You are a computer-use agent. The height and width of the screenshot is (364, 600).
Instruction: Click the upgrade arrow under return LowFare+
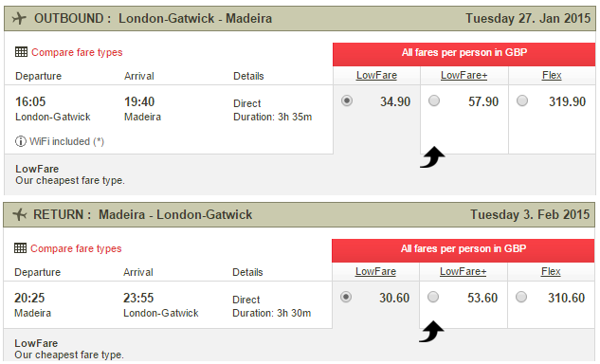click(x=431, y=332)
